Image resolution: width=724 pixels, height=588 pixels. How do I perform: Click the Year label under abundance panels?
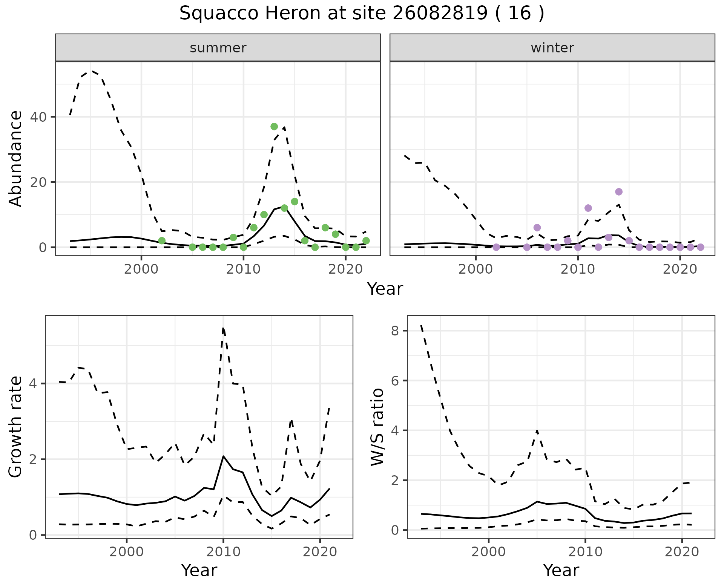(x=385, y=289)
